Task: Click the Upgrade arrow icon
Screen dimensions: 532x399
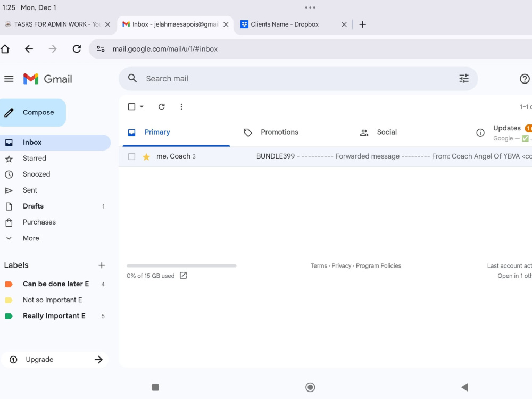Action: point(98,360)
